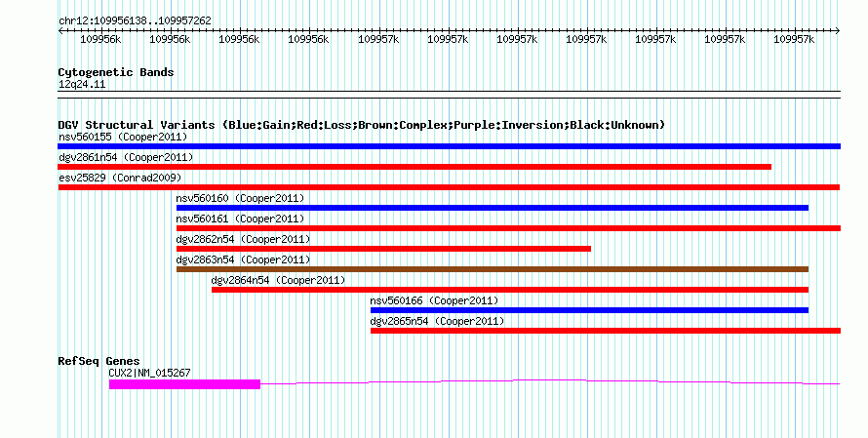Viewport: 868px width, 438px height.
Task: Click the nsv560166 blue gain bar
Action: [589, 310]
